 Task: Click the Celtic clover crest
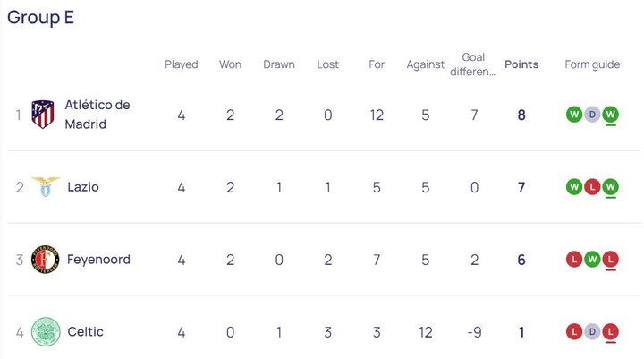[x=45, y=332]
